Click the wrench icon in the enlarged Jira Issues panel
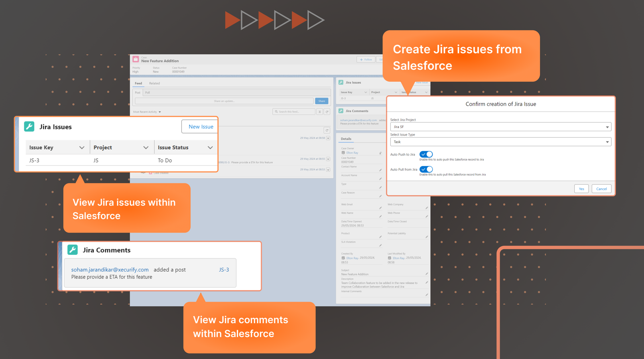Screen dimensions: 644x359 pyautogui.click(x=29, y=126)
